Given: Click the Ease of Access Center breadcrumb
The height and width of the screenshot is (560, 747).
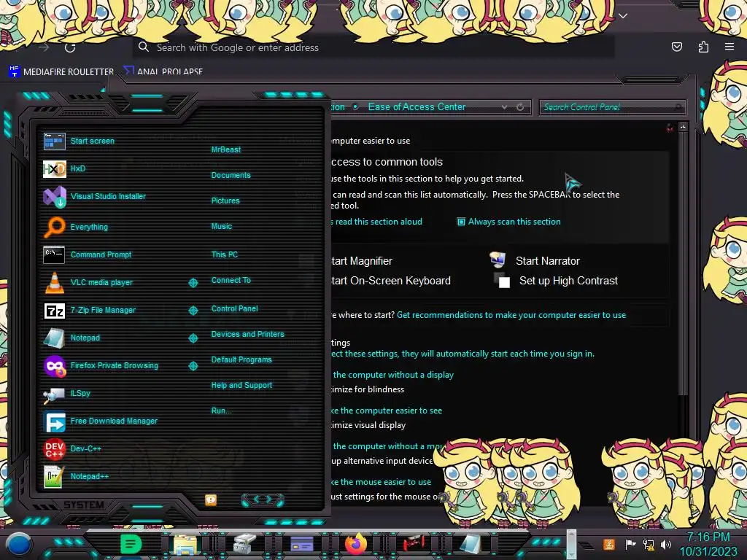Looking at the screenshot, I should pos(417,106).
